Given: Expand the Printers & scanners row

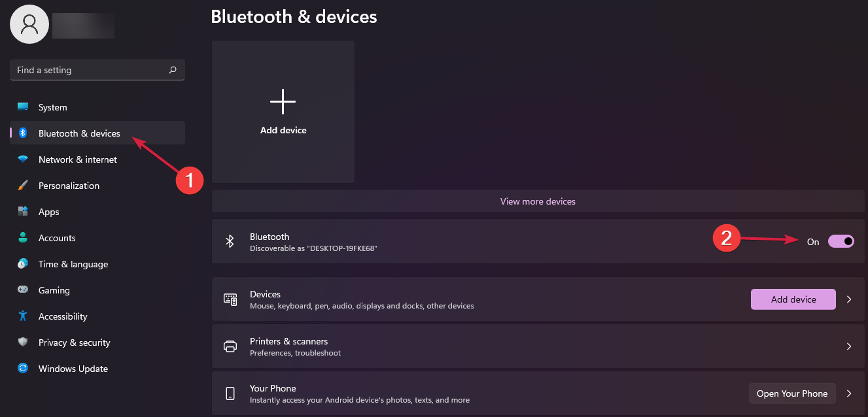Looking at the screenshot, I should tap(849, 346).
